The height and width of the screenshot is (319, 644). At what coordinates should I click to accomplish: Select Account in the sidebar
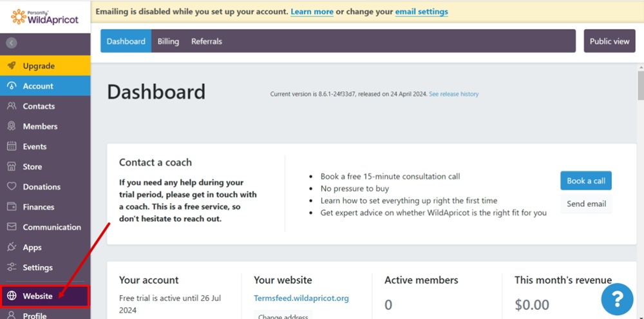(x=45, y=86)
